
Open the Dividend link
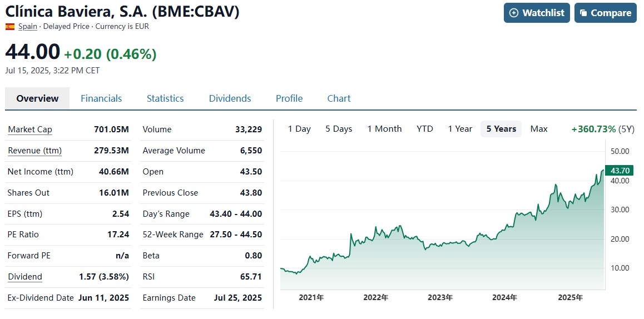pos(24,277)
